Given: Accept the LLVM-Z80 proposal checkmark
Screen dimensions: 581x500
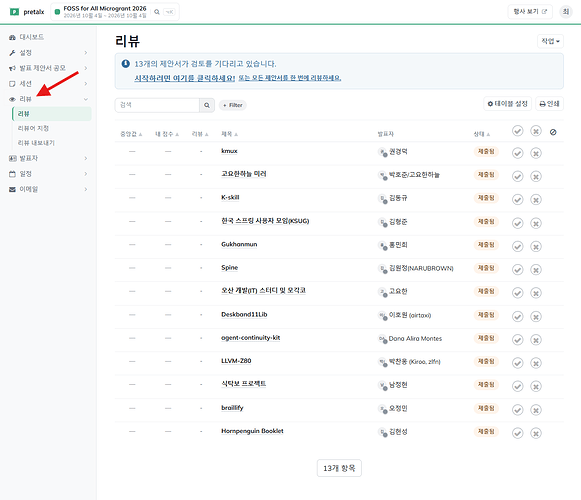Looking at the screenshot, I should point(517,363).
